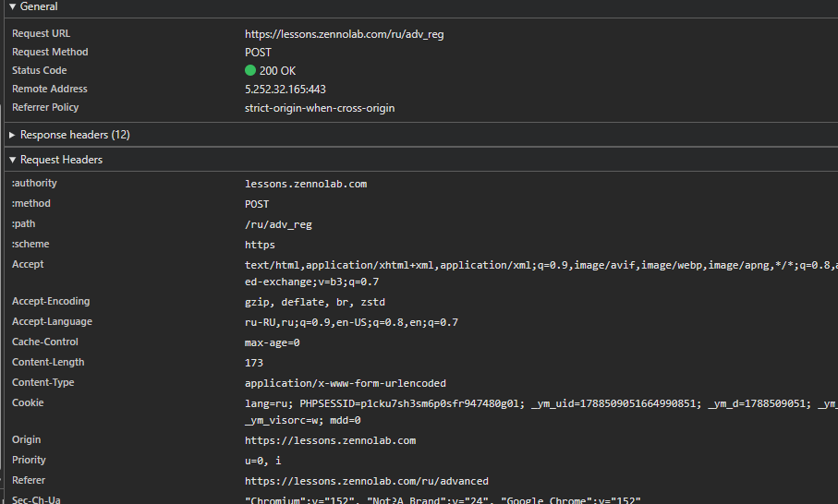Image resolution: width=838 pixels, height=504 pixels.
Task: Click the Remote Address label
Action: (50, 89)
